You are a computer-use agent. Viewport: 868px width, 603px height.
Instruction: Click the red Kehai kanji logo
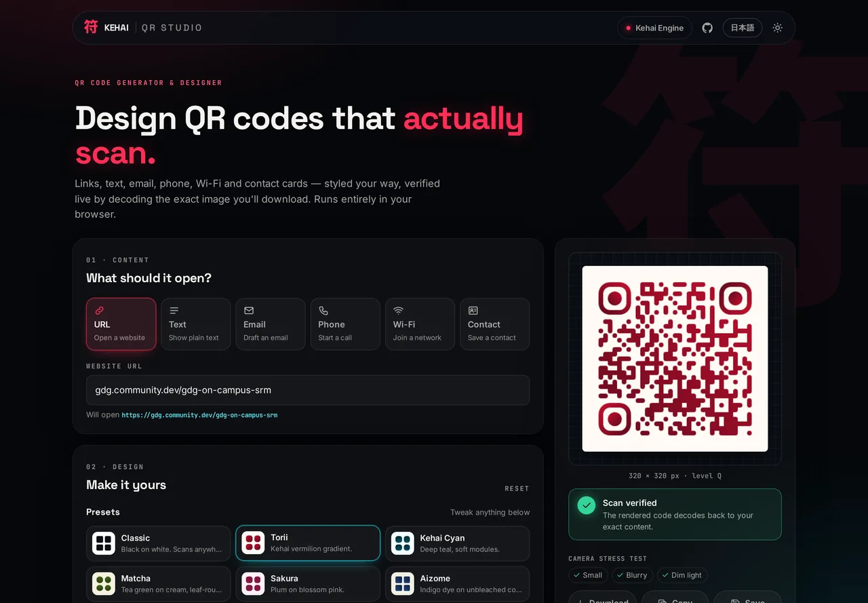click(91, 27)
